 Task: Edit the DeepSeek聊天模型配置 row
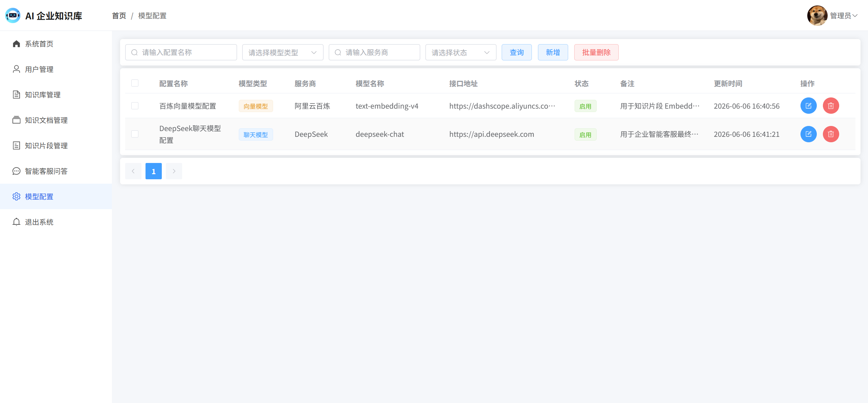click(808, 134)
